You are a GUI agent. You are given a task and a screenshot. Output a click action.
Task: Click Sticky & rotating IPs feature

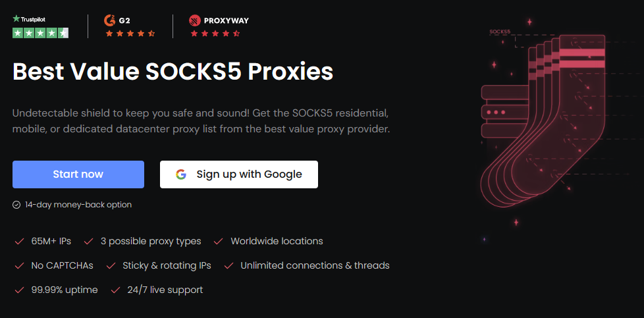pyautogui.click(x=167, y=265)
